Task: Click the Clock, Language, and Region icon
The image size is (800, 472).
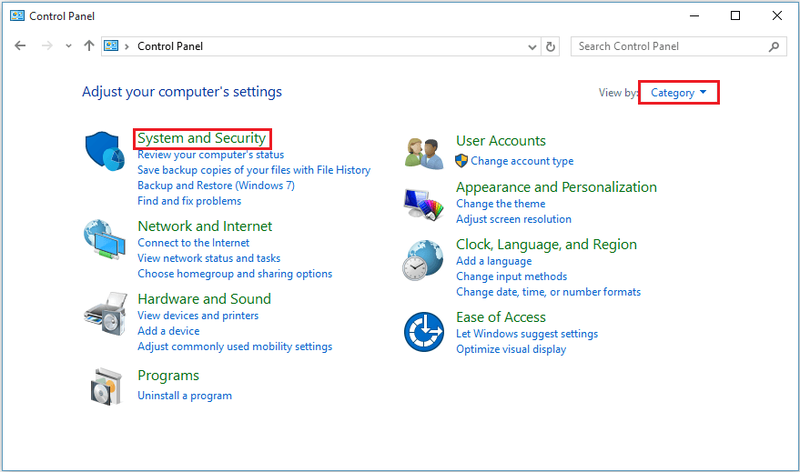Action: click(x=422, y=260)
